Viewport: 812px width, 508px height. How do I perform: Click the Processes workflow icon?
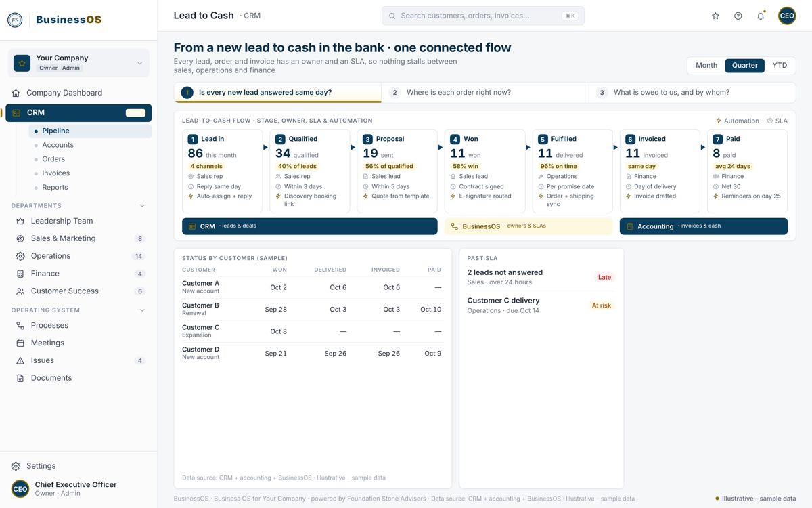point(20,325)
